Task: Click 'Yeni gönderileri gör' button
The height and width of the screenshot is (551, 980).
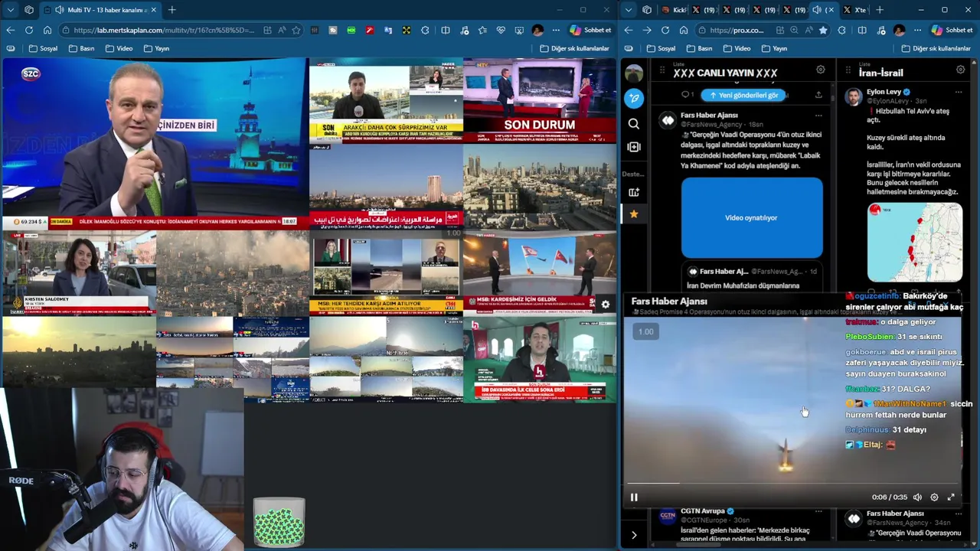Action: click(x=741, y=95)
